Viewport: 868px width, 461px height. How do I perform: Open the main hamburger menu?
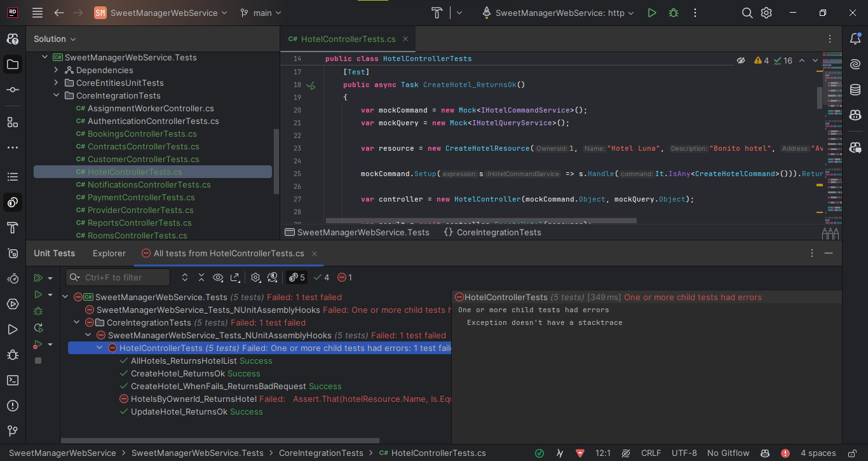click(37, 13)
